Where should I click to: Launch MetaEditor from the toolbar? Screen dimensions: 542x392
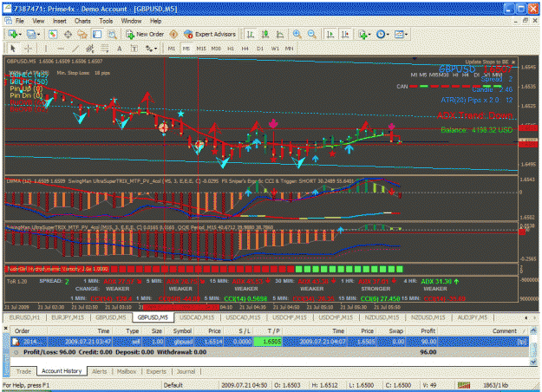(x=173, y=34)
